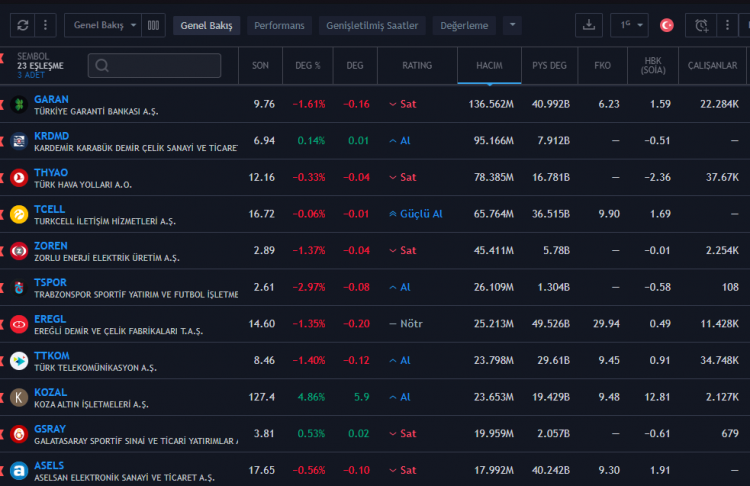The image size is (750, 486).
Task: Click KRDMD last price 6.94
Action: click(264, 141)
